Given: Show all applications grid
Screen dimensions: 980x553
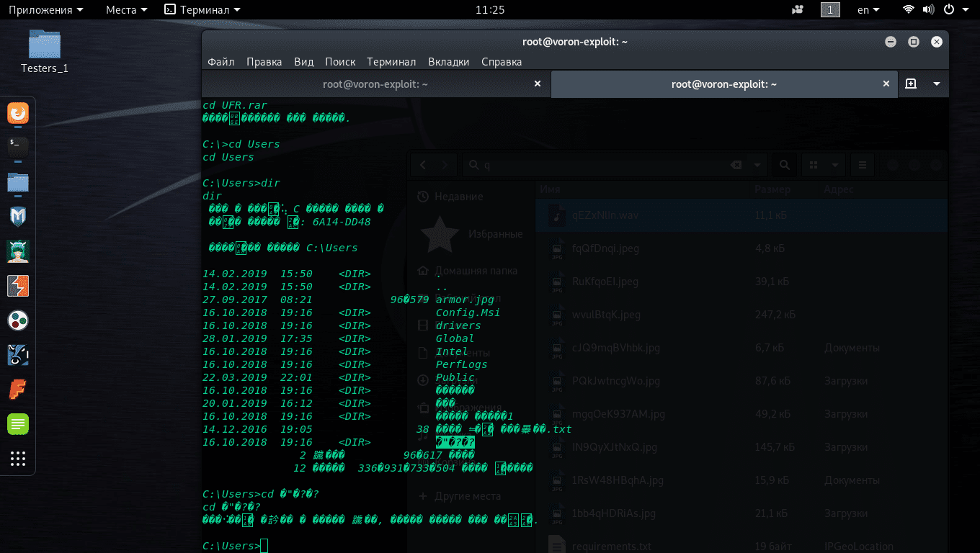Looking at the screenshot, I should tap(18, 459).
